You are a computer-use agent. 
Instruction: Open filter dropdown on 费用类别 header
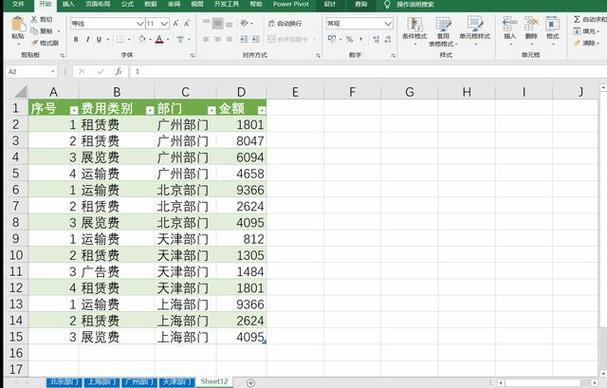(150, 111)
